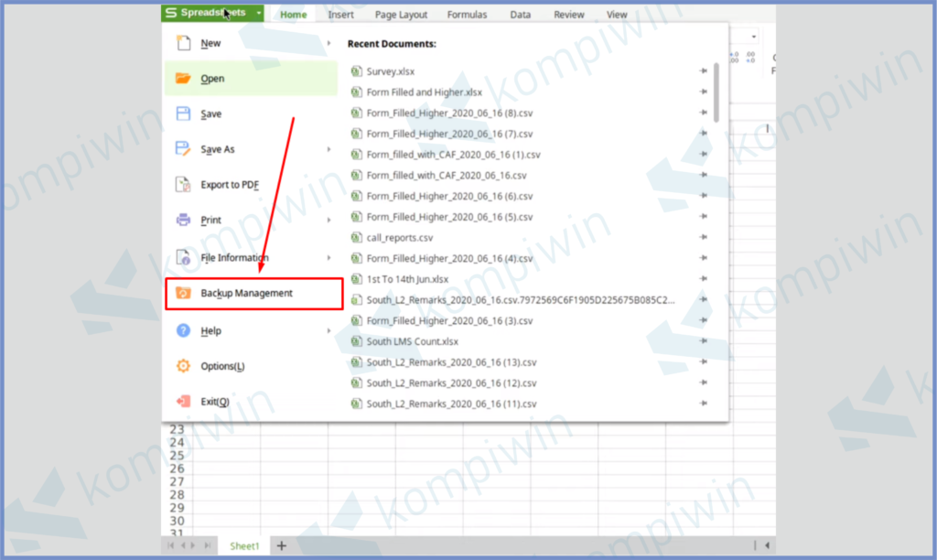Expand the Save As submenu arrow
Screen dimensions: 937x560
pos(328,149)
